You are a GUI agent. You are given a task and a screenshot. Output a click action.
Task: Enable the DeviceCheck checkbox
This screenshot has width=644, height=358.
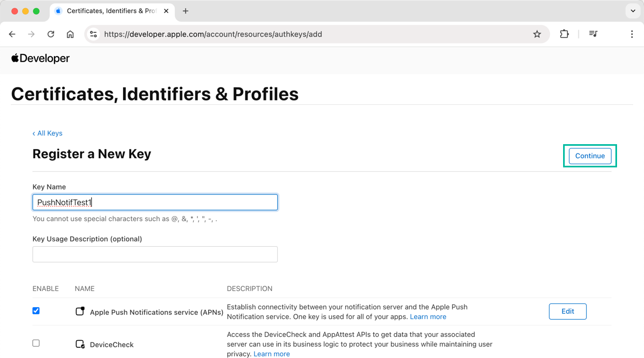pos(36,343)
